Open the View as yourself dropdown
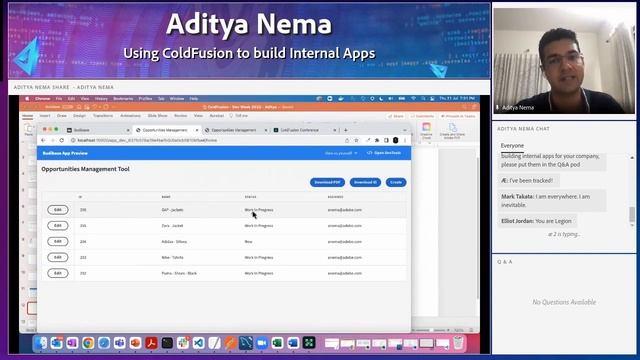 pyautogui.click(x=341, y=153)
